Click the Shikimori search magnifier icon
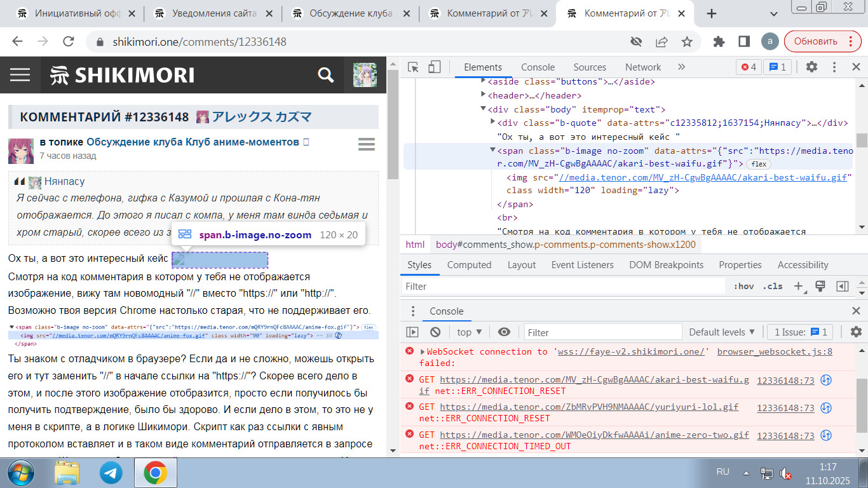The width and height of the screenshot is (868, 488). pyautogui.click(x=325, y=75)
